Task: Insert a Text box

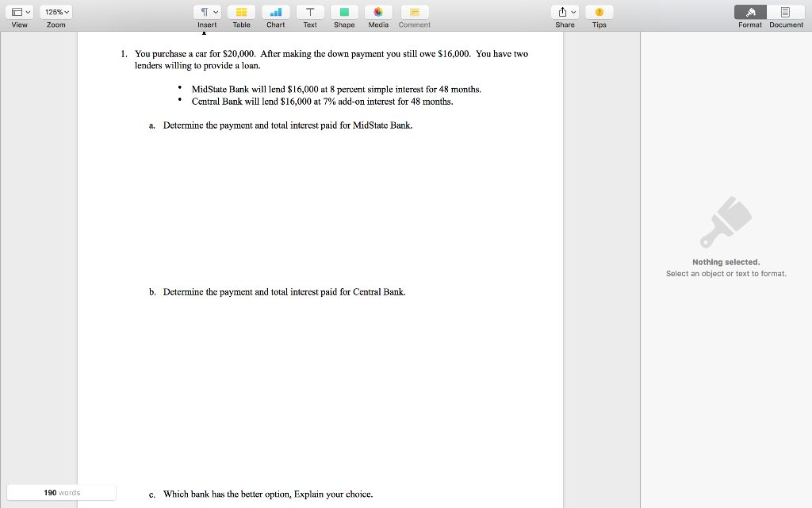Action: 310,12
